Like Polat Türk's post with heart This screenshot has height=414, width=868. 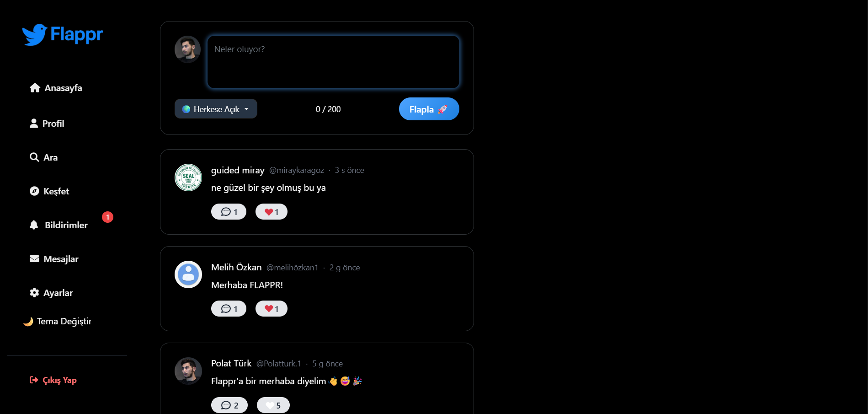point(273,405)
